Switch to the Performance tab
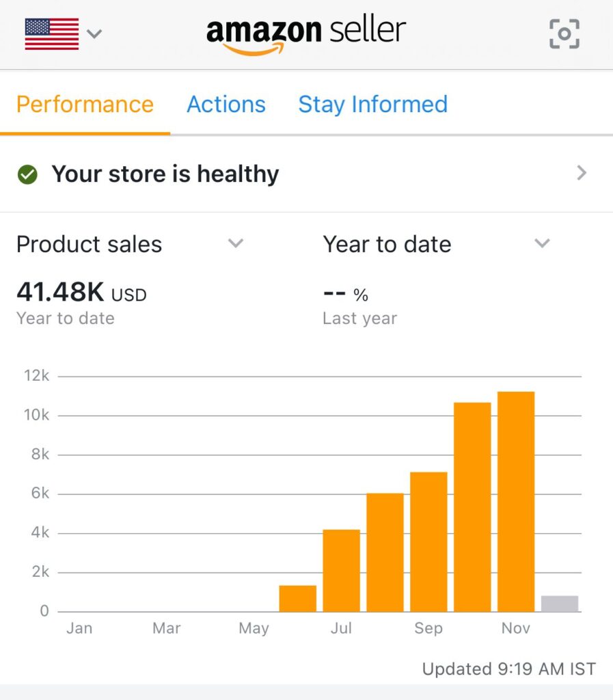The width and height of the screenshot is (613, 700). point(85,105)
